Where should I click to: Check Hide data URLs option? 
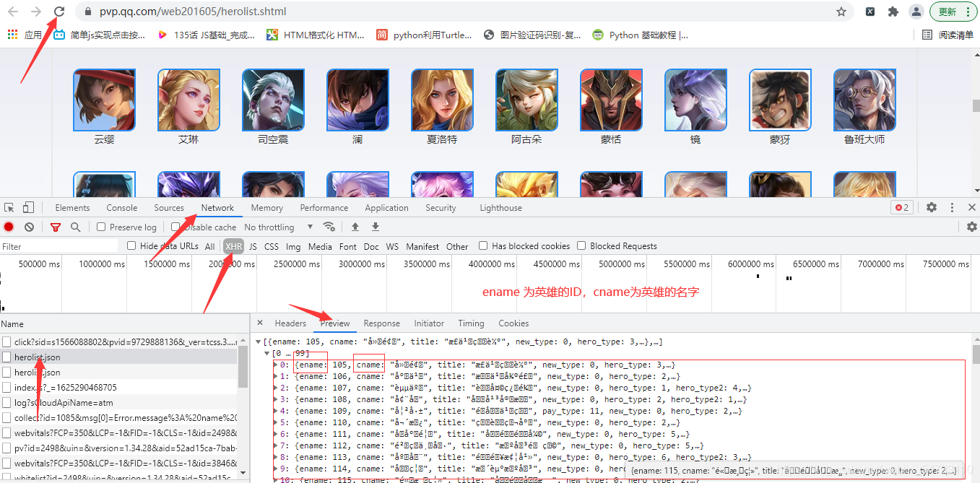[x=131, y=245]
